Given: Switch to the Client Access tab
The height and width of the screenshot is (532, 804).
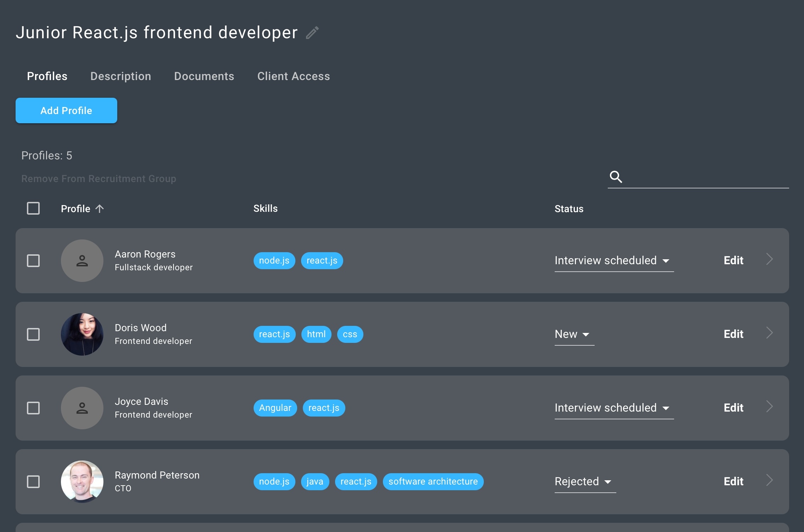Looking at the screenshot, I should pos(293,76).
